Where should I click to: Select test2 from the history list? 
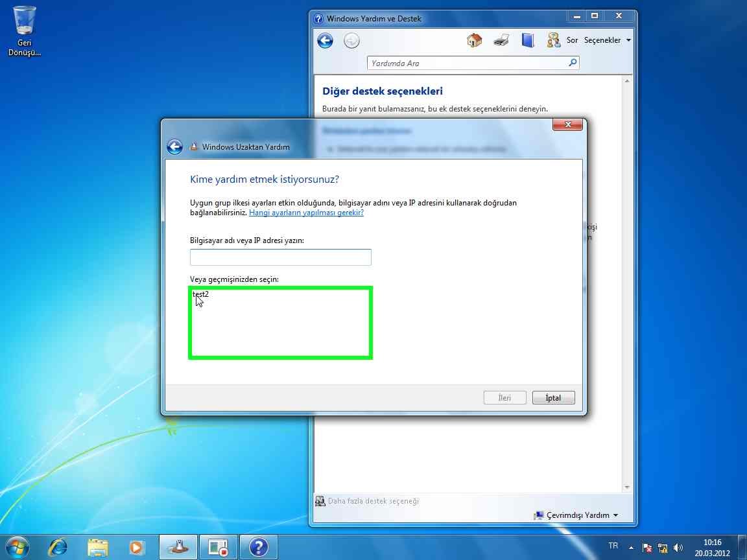point(200,294)
